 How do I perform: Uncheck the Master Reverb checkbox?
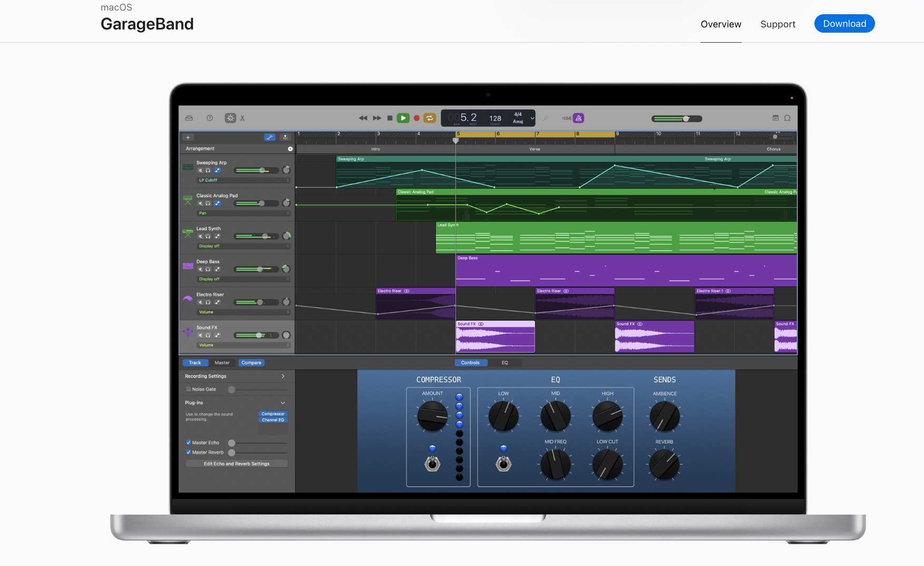coord(189,452)
